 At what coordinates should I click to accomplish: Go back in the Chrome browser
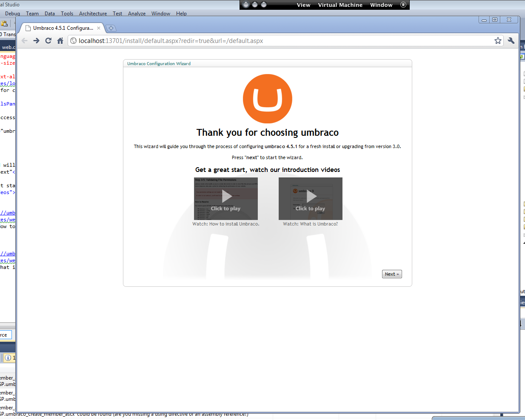24,41
